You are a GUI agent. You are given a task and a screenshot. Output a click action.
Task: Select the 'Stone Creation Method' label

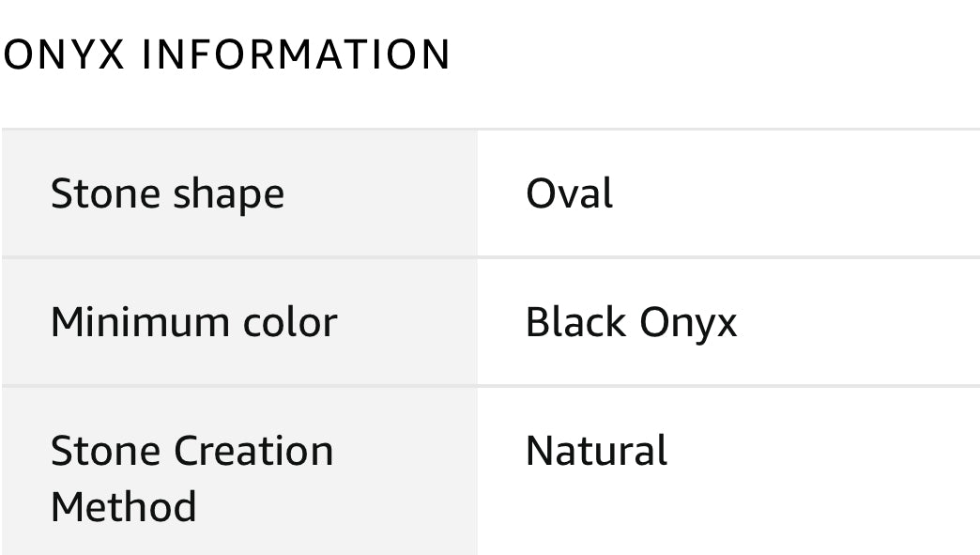pos(192,479)
